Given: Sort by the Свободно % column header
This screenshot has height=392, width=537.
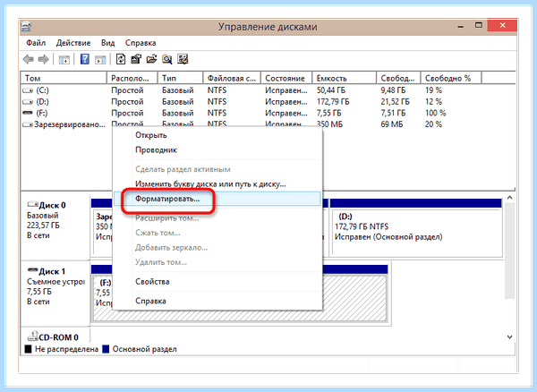Looking at the screenshot, I should click(x=451, y=78).
